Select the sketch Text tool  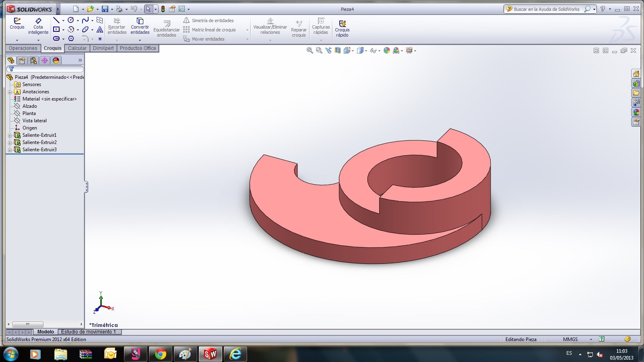coord(100,29)
